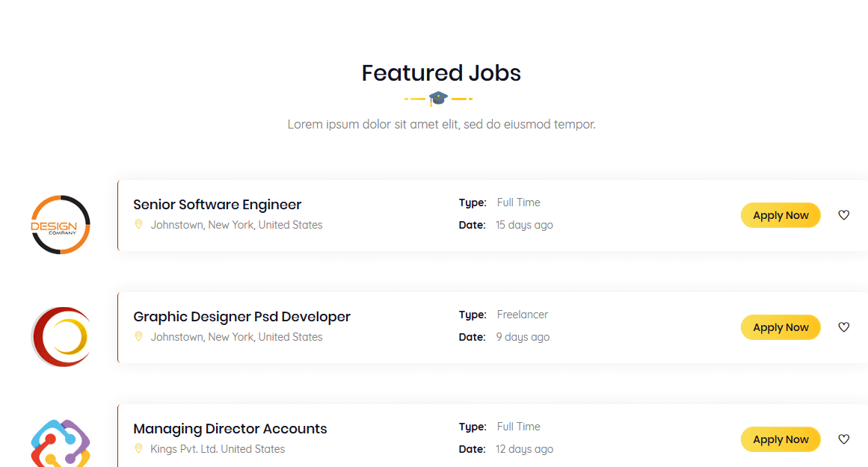Open the Graphic Designer Psd Developer title

coord(242,317)
